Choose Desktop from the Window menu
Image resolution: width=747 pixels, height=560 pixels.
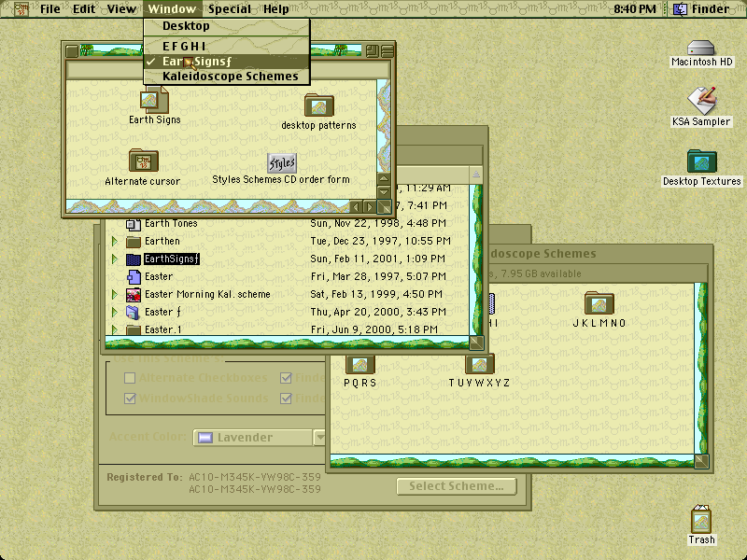coord(227,26)
